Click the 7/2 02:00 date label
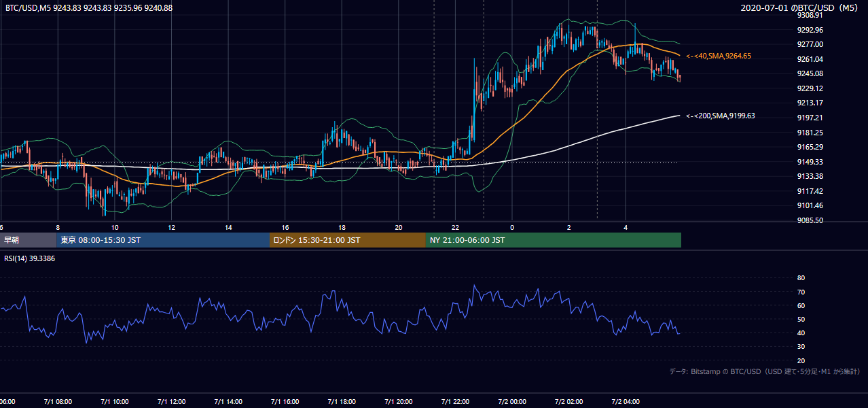 point(569,402)
